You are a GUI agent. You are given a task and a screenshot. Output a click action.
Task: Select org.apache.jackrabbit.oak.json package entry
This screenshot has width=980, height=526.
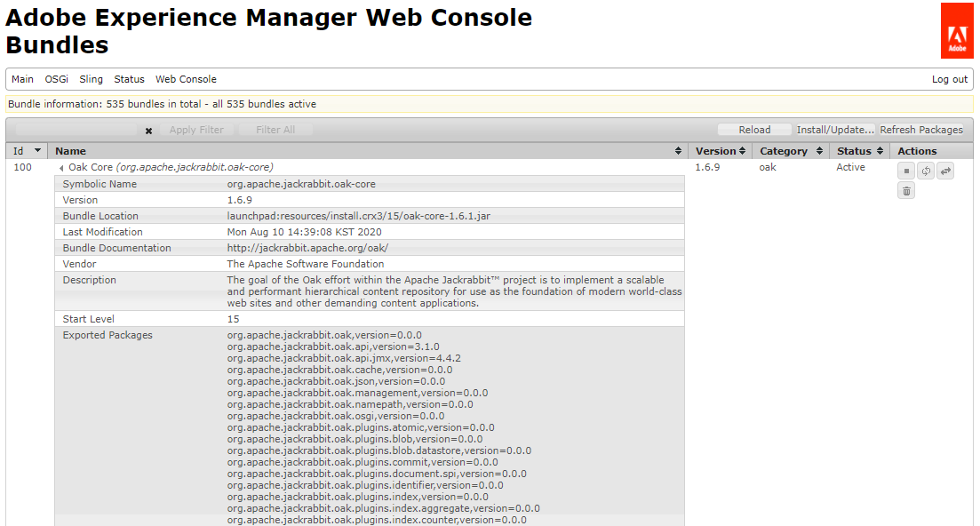click(336, 381)
